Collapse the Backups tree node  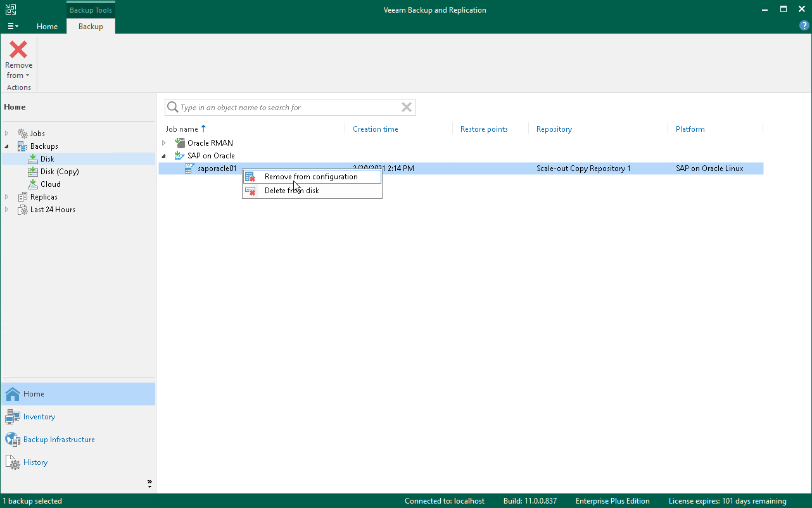click(7, 146)
